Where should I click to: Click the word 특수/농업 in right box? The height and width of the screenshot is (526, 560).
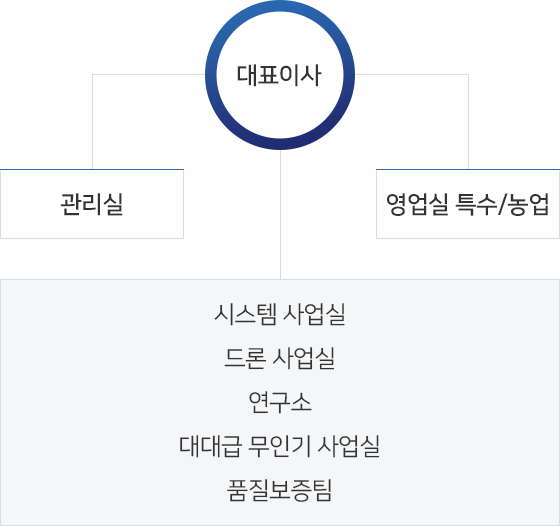click(x=502, y=204)
